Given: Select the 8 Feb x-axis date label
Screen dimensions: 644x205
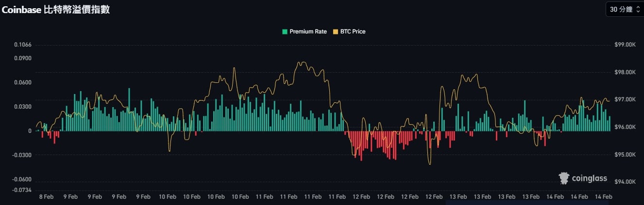Looking at the screenshot, I should pos(46,197).
